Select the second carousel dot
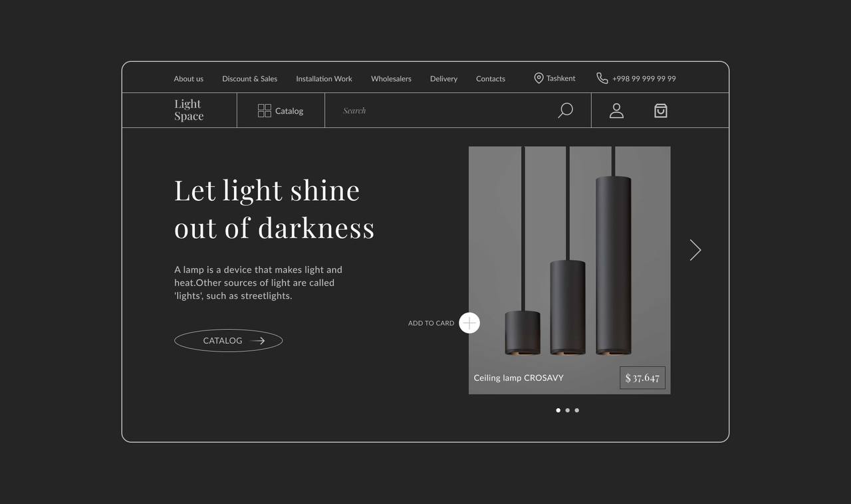This screenshot has width=851, height=504. [567, 410]
